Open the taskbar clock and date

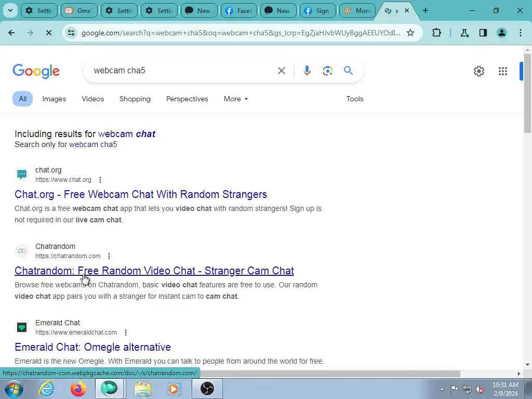pyautogui.click(x=505, y=389)
